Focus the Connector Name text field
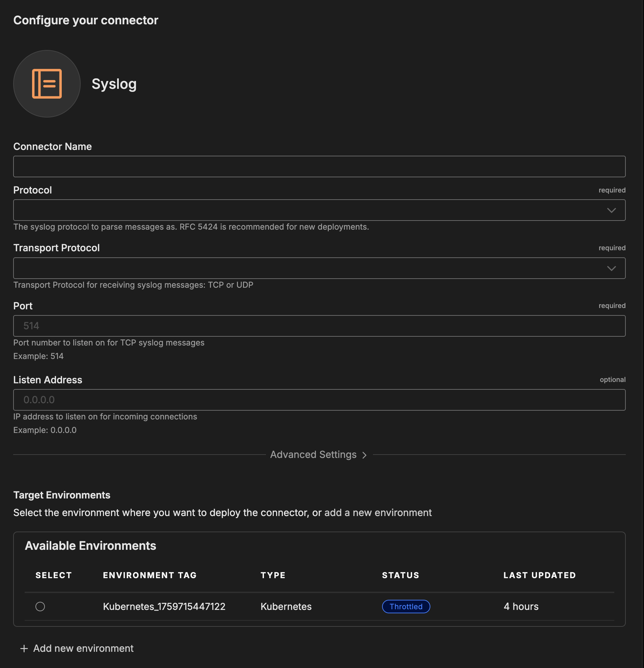 pyautogui.click(x=319, y=166)
